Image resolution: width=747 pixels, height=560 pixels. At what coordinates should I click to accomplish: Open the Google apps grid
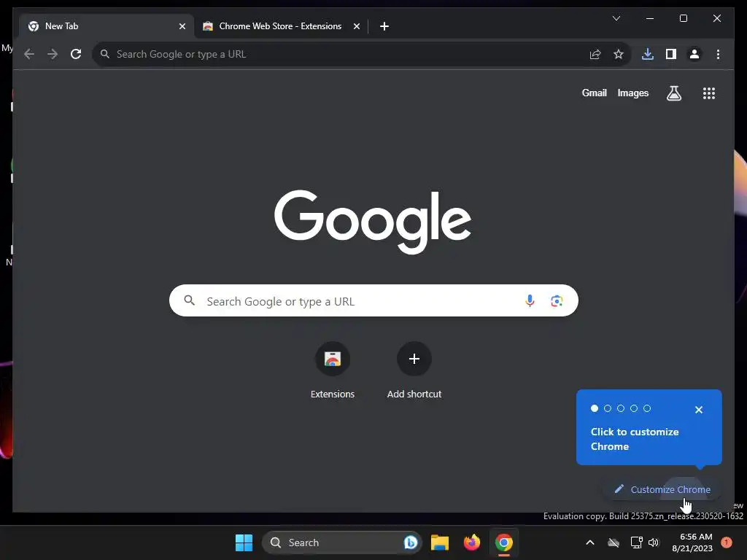709,93
